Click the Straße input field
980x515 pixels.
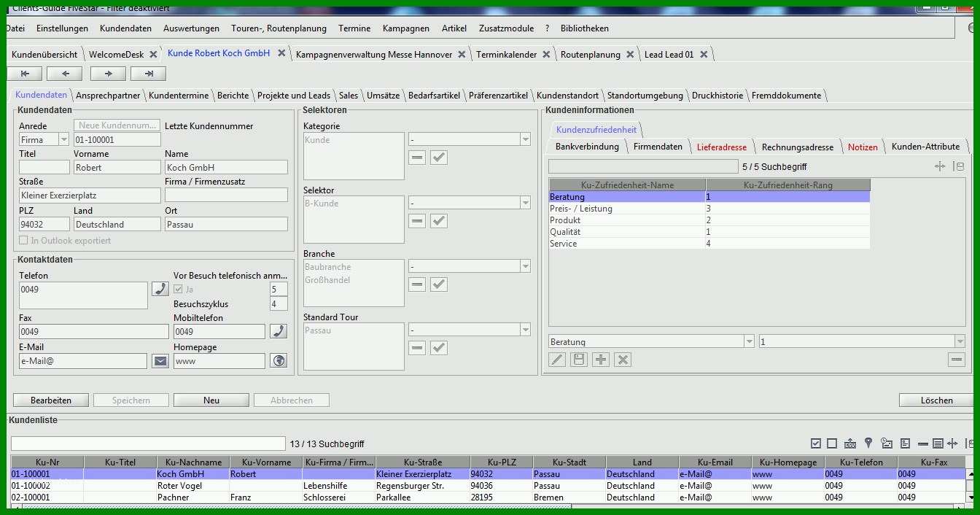pyautogui.click(x=90, y=195)
